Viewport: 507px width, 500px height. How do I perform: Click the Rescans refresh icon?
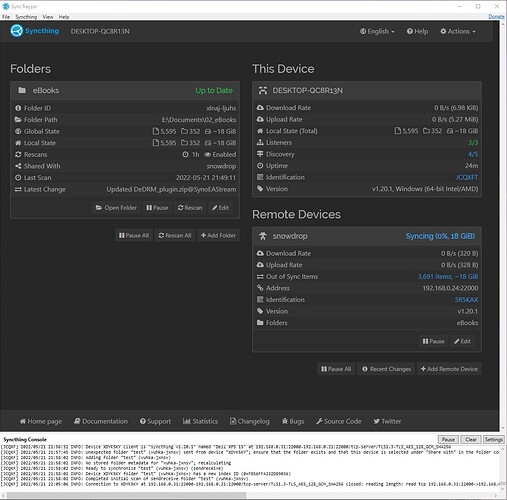[x=18, y=154]
